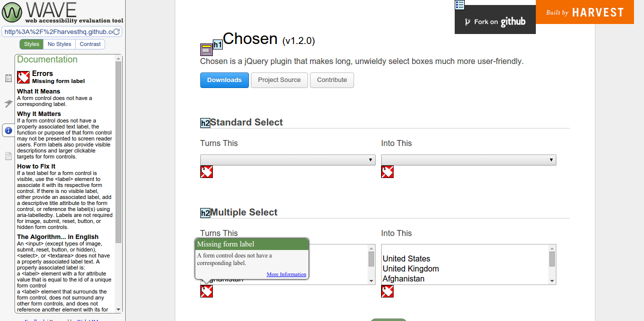
Task: Open the More Information link in the tooltip
Action: [286, 274]
